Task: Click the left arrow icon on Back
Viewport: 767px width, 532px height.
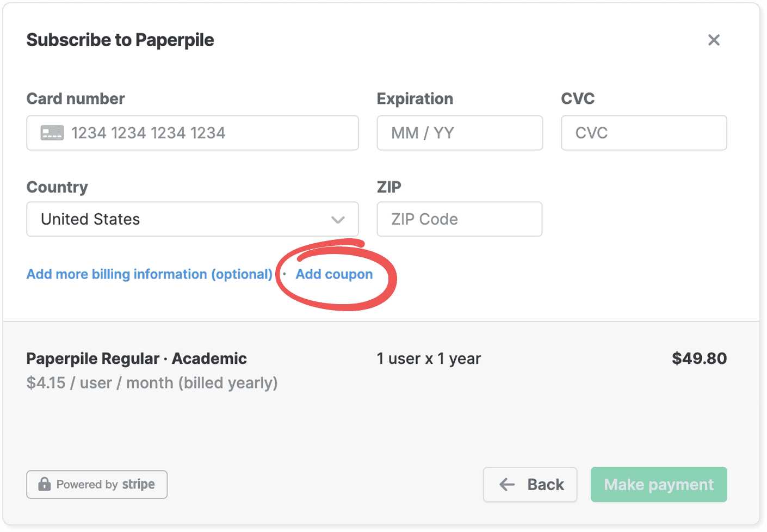Action: [507, 485]
